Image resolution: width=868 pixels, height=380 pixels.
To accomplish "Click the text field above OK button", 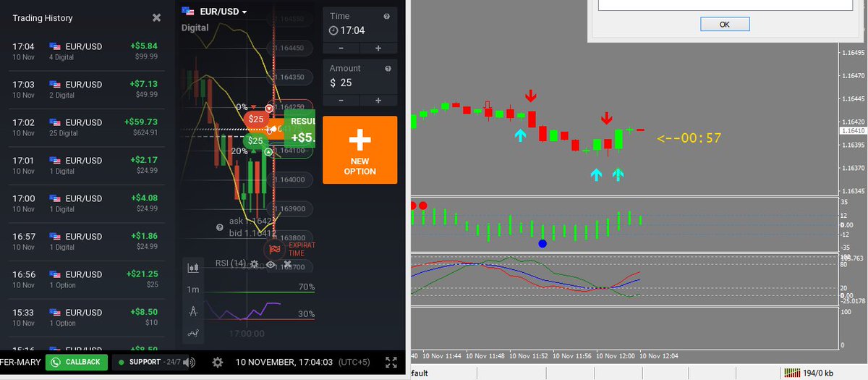I will click(725, 4).
